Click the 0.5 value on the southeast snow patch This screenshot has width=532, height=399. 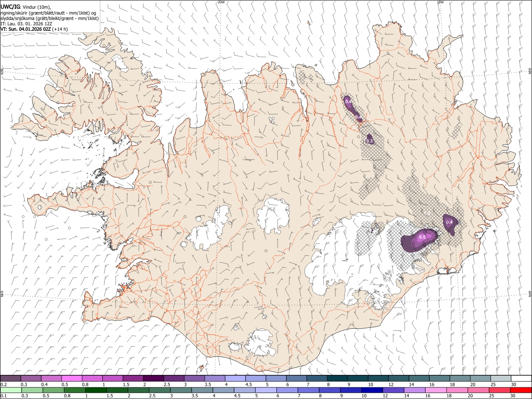[422, 237]
